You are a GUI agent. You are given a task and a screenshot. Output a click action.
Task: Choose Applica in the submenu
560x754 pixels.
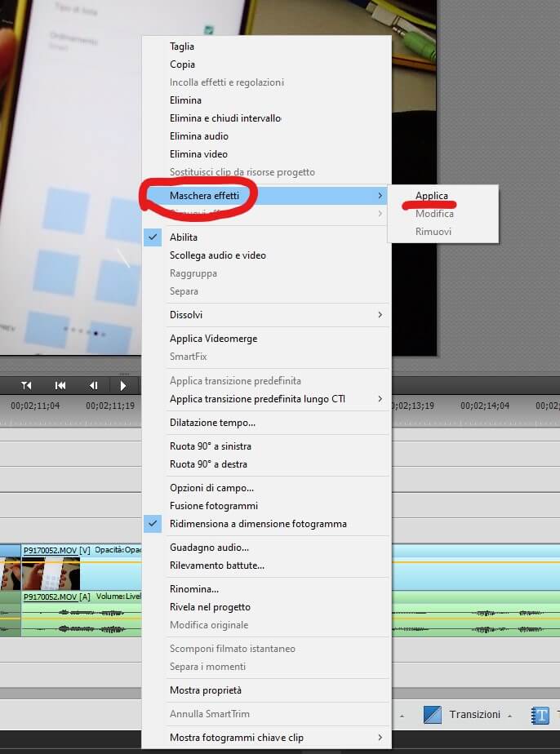431,196
